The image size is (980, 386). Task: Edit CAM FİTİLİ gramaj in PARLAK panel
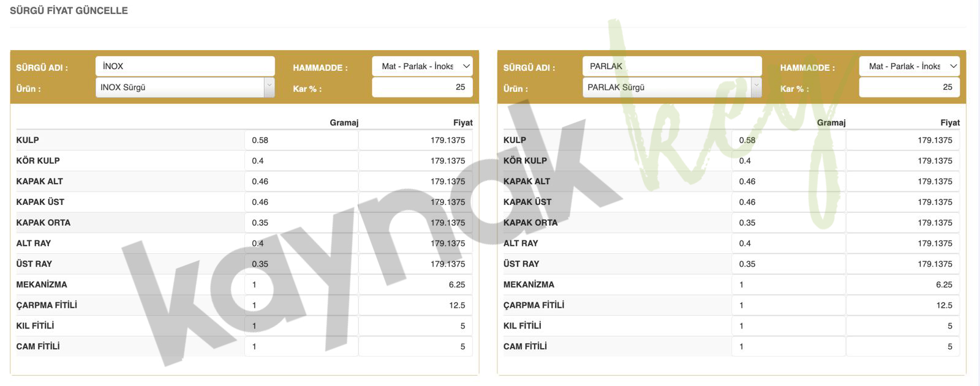coord(788,346)
